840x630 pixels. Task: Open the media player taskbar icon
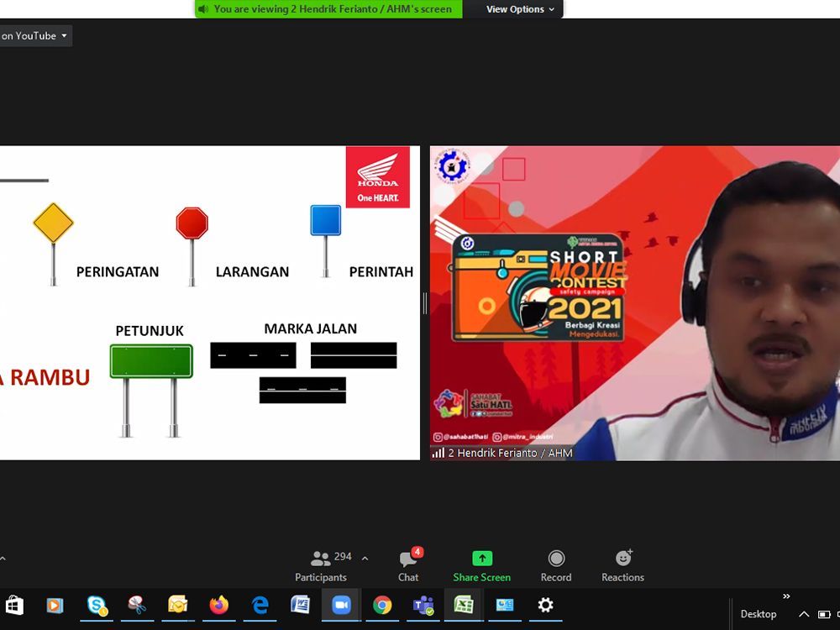point(55,606)
